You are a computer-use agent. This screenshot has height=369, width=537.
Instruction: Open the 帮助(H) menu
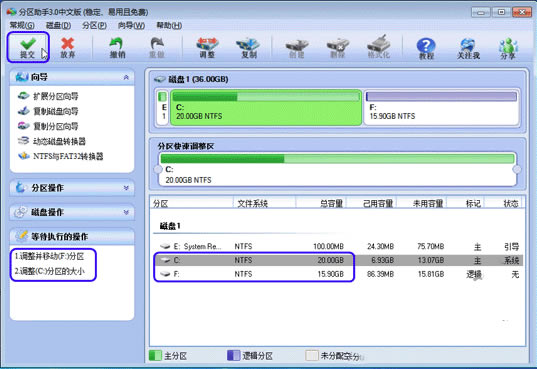coord(169,25)
